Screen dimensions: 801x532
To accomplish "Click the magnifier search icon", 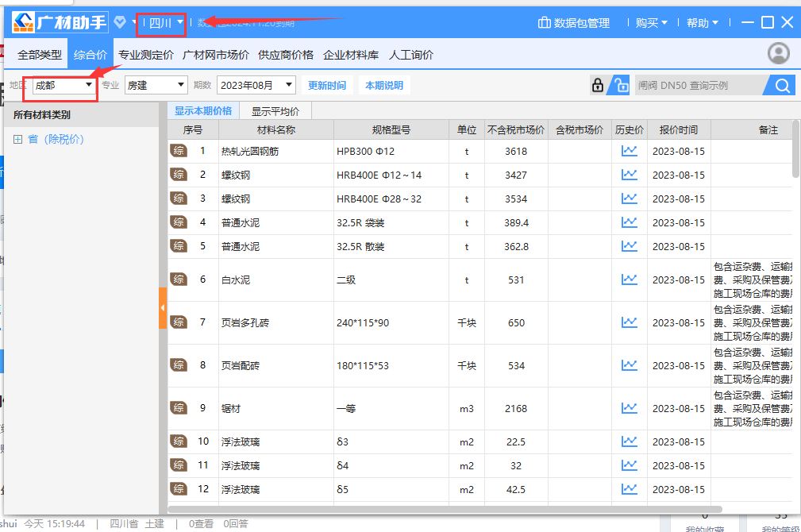I will (782, 85).
